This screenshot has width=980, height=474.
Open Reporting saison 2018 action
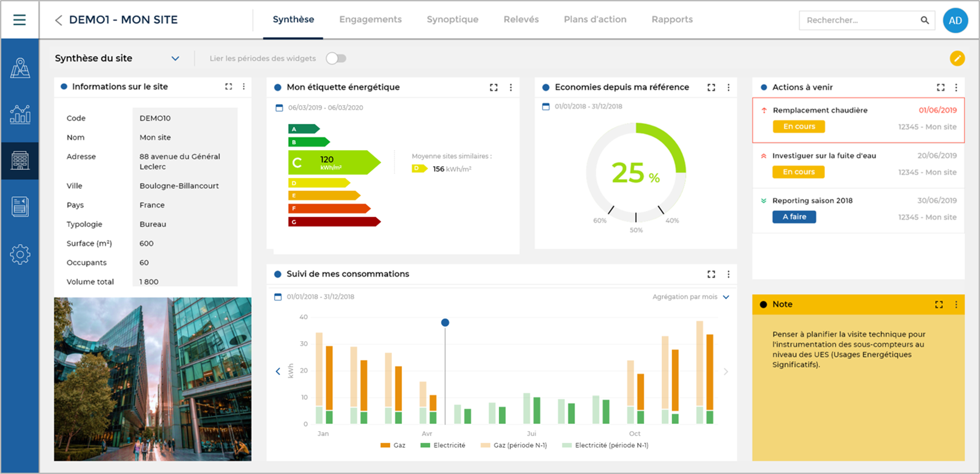coord(858,210)
